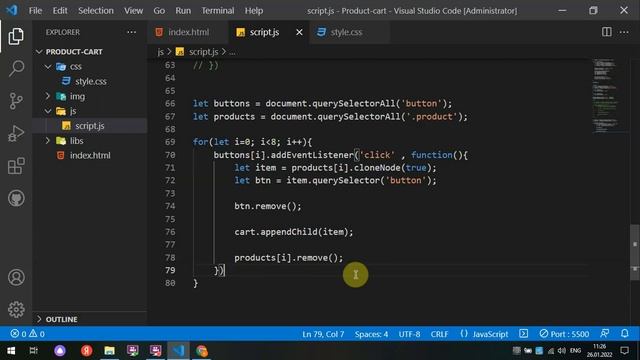640x360 pixels.
Task: Open volume control in system tray
Action: click(562, 351)
